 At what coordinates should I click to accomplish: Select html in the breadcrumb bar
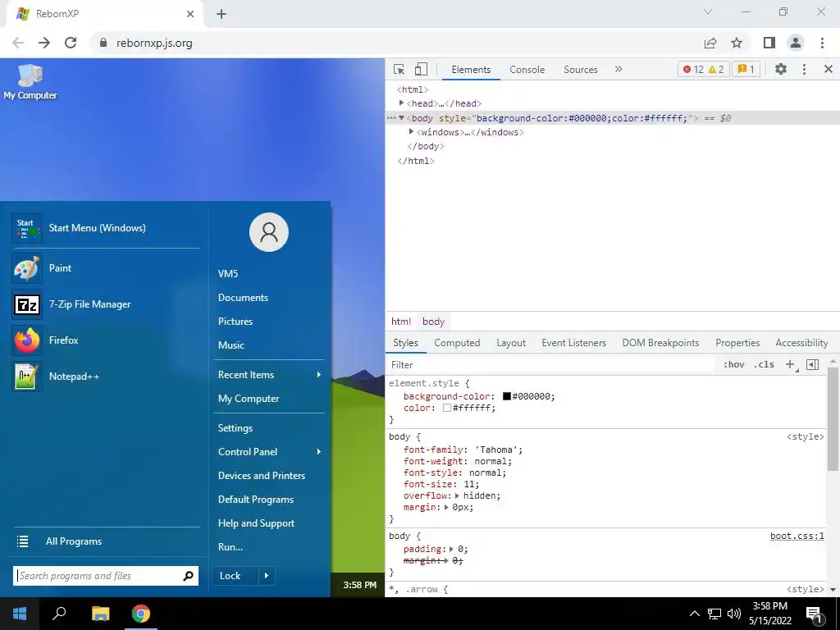pyautogui.click(x=400, y=322)
